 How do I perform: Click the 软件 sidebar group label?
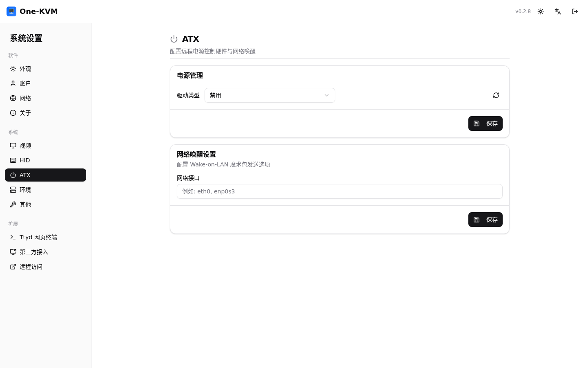coord(13,55)
